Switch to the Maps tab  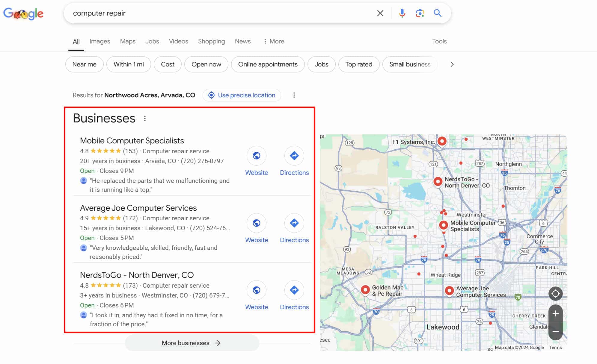[x=128, y=41]
